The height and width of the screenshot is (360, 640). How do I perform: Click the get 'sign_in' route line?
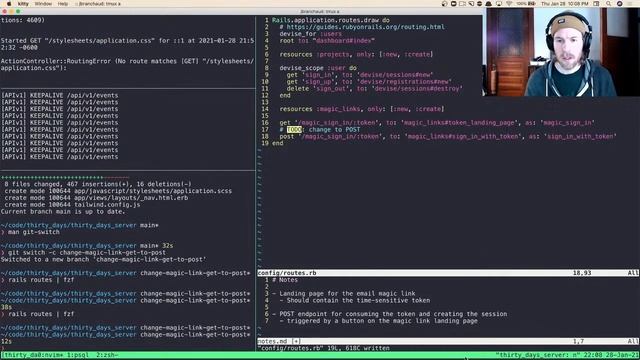(x=360, y=75)
